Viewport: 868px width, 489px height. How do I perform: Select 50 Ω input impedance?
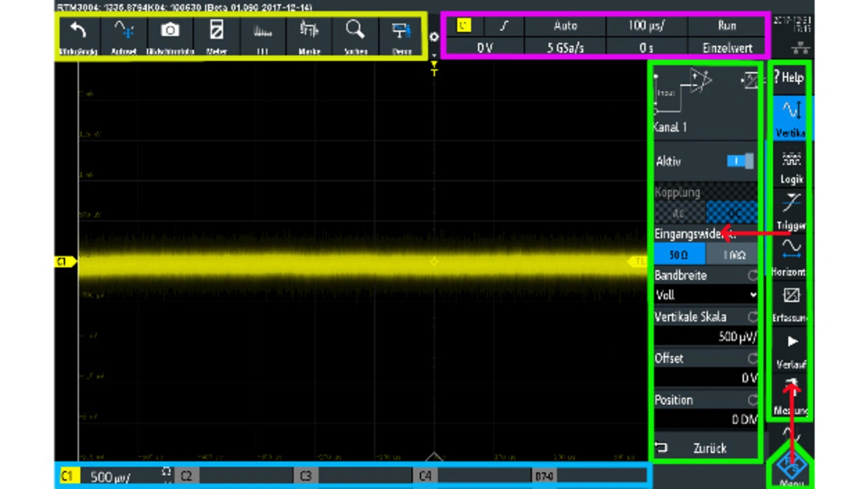[x=678, y=255]
